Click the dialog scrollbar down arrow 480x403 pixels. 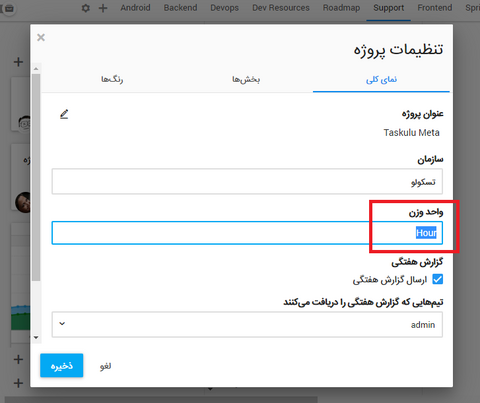point(36,337)
